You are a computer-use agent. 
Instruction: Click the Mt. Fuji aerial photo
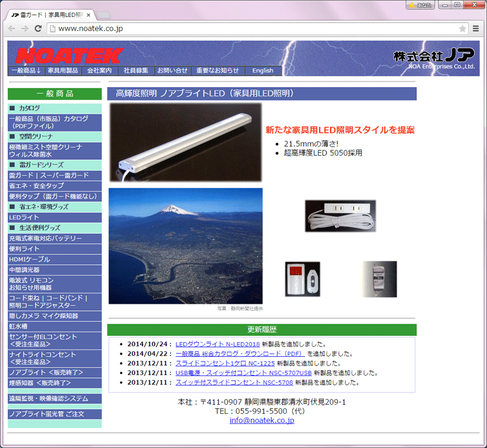pos(186,246)
